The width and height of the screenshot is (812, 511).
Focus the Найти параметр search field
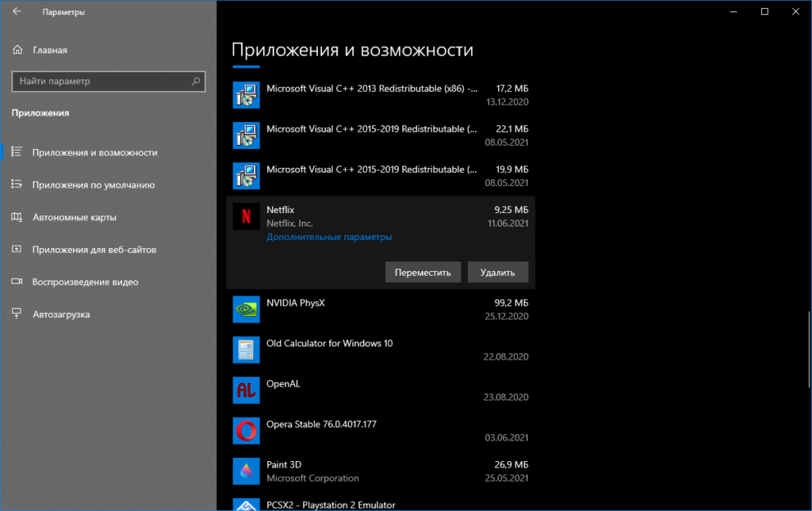click(x=108, y=81)
